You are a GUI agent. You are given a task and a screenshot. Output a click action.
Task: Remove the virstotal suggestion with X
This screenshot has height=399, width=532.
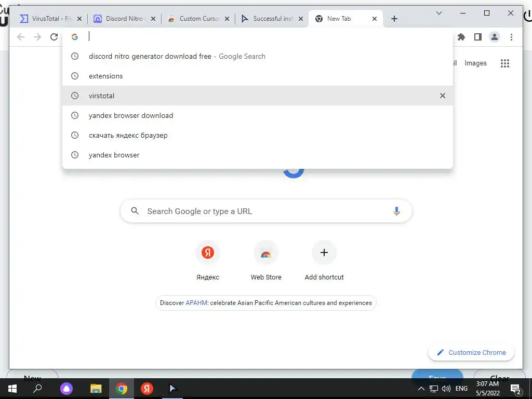[x=443, y=96]
